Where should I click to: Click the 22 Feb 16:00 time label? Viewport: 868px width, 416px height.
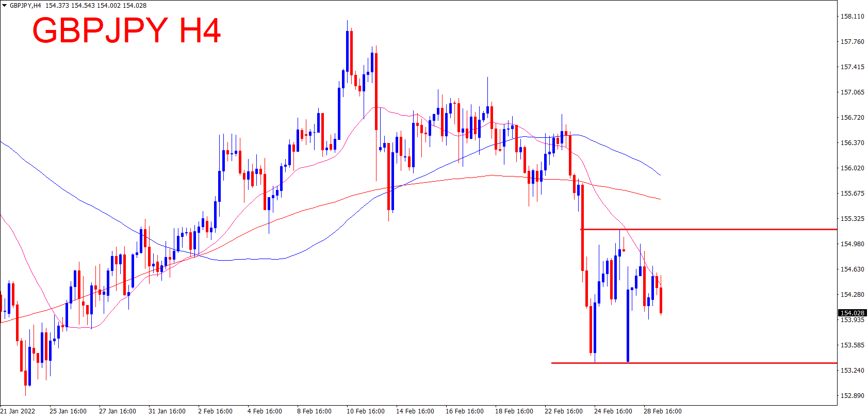564,411
